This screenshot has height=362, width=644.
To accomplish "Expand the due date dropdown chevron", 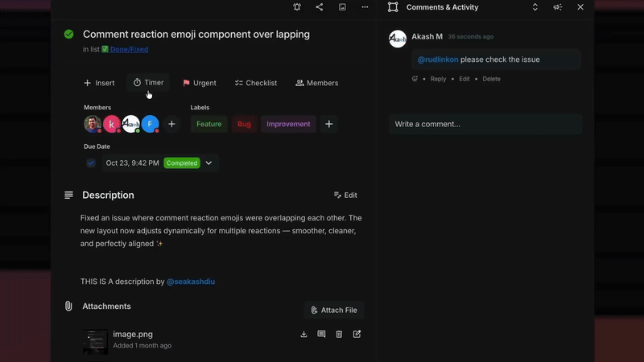I will point(208,163).
